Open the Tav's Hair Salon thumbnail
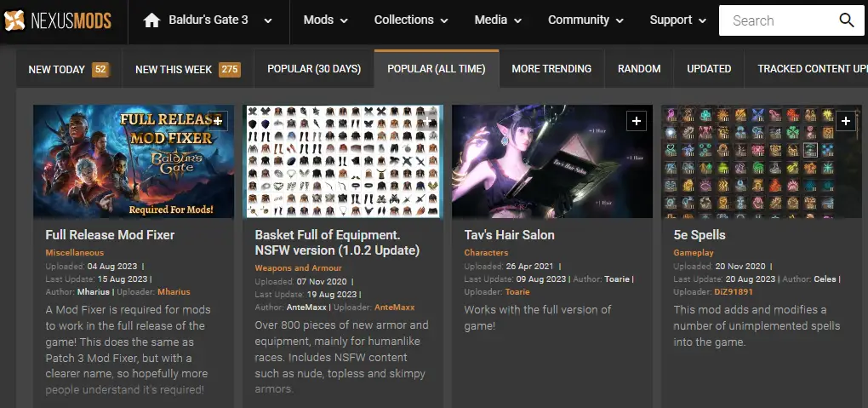868x408 pixels. pos(552,161)
